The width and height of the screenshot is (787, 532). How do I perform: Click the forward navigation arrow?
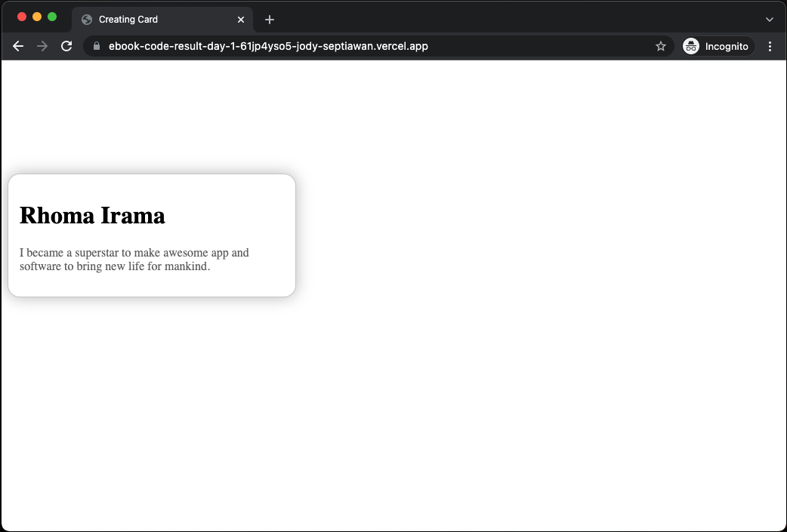tap(42, 46)
